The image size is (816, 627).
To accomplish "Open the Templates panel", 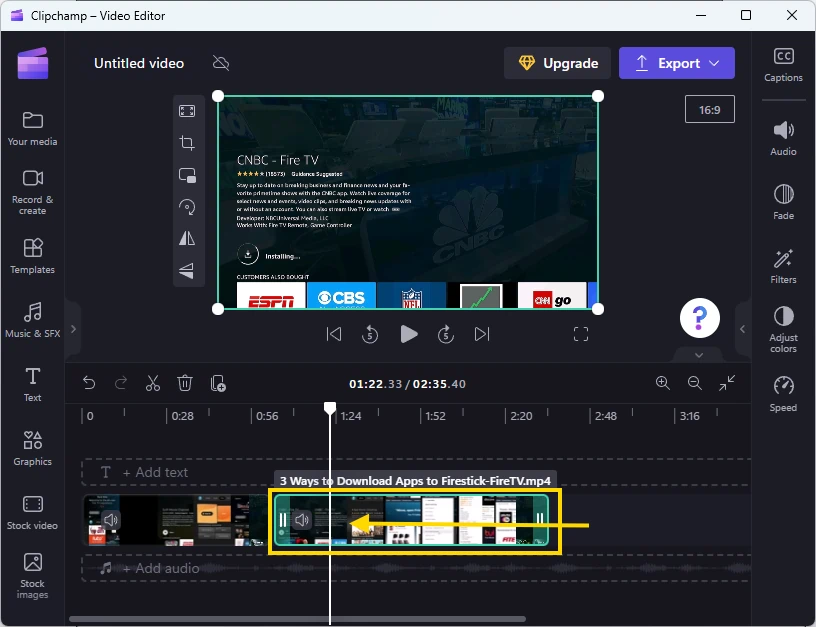I will pos(32,256).
